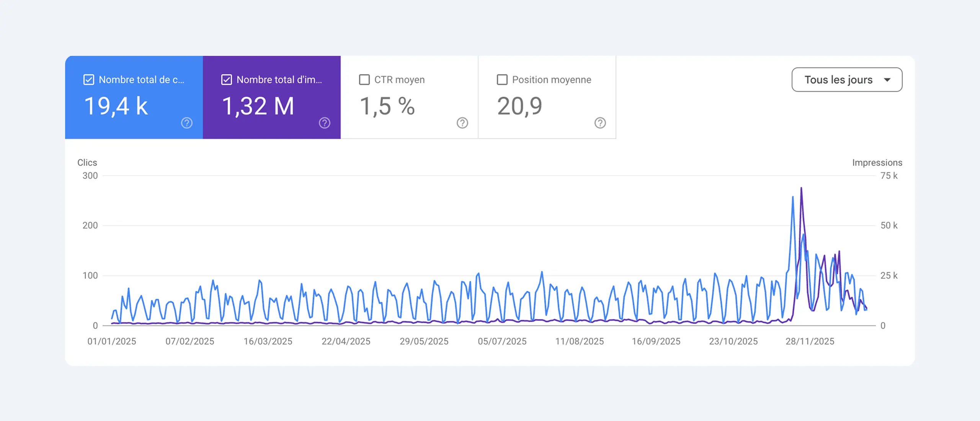
Task: Enable the CTR moyen checkbox
Action: 364,80
